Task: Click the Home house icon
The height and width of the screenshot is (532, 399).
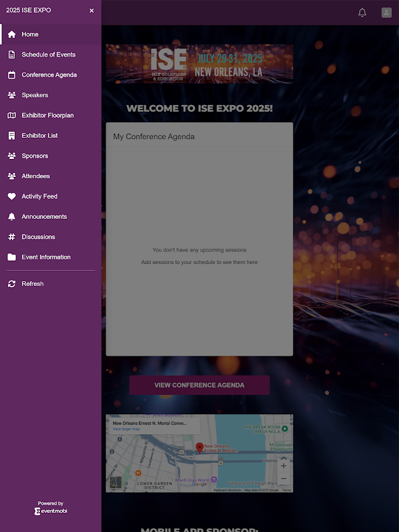Action: coord(11,35)
